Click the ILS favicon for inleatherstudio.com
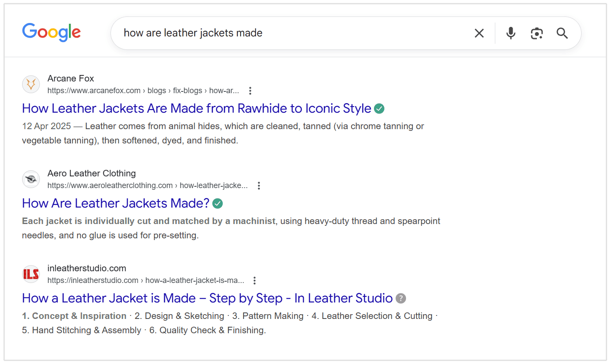This screenshot has height=364, width=611. pyautogui.click(x=31, y=274)
